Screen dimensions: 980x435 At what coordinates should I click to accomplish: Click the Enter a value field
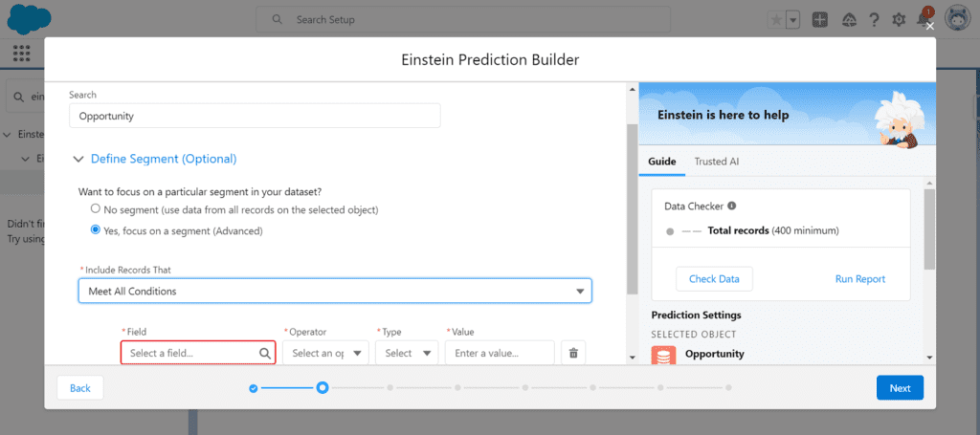click(500, 353)
